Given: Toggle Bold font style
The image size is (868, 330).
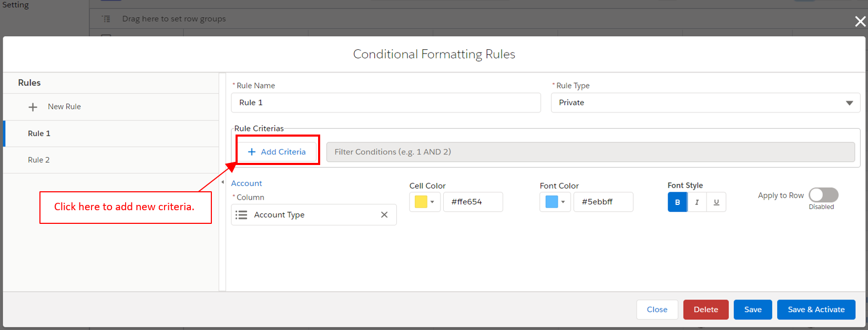Looking at the screenshot, I should [677, 202].
